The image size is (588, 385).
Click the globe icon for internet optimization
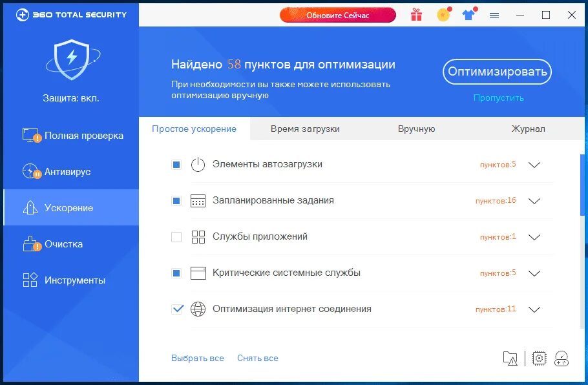click(198, 309)
